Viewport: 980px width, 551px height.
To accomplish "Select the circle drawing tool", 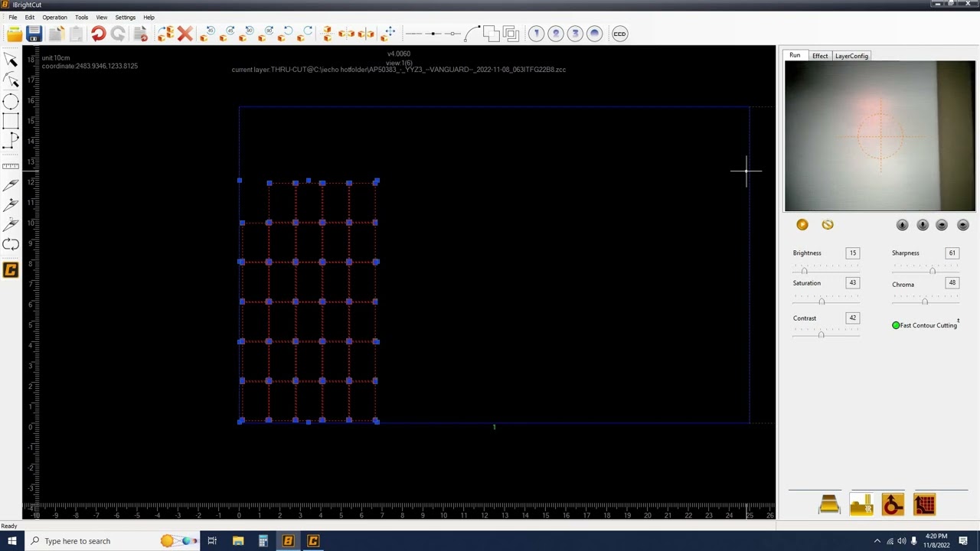I will tap(11, 101).
